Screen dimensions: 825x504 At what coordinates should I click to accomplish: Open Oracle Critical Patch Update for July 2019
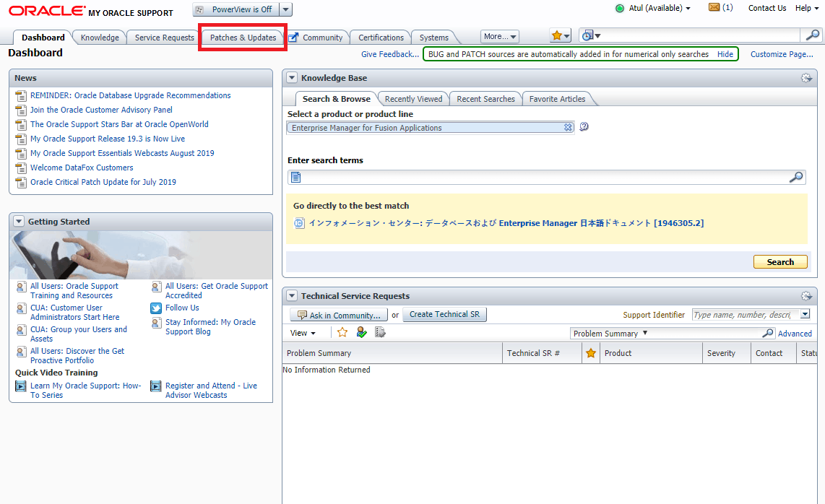pyautogui.click(x=103, y=182)
